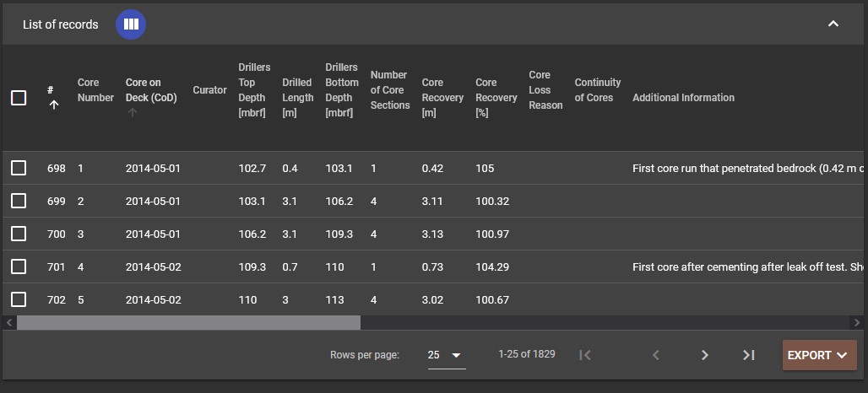Viewport: 868px width, 393px height.
Task: Click the right arrow of horizontal scrollbar
Action: [x=858, y=322]
